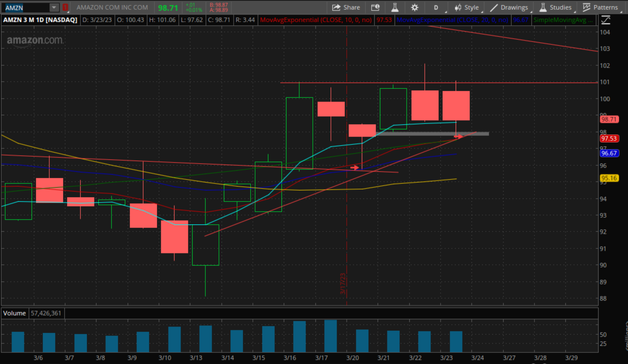This screenshot has width=628, height=364.
Task: Click the volume value 57,426,361
Action: [x=46, y=313]
